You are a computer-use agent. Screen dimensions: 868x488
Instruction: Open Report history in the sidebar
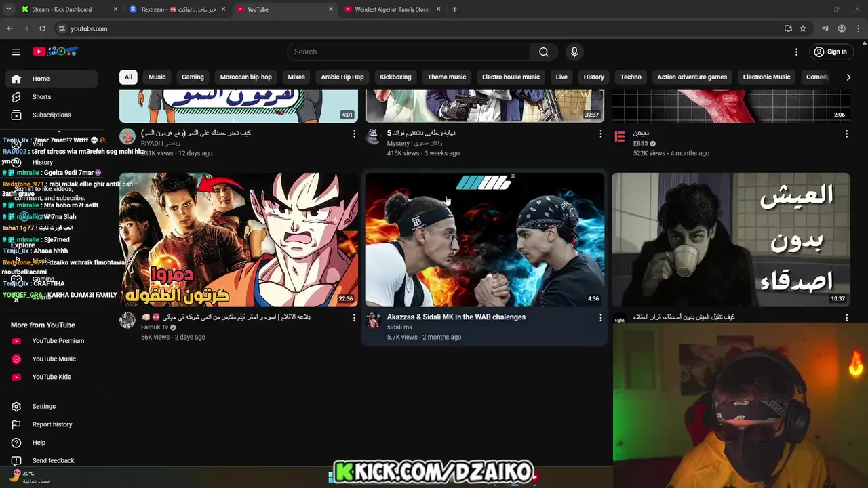click(52, 424)
